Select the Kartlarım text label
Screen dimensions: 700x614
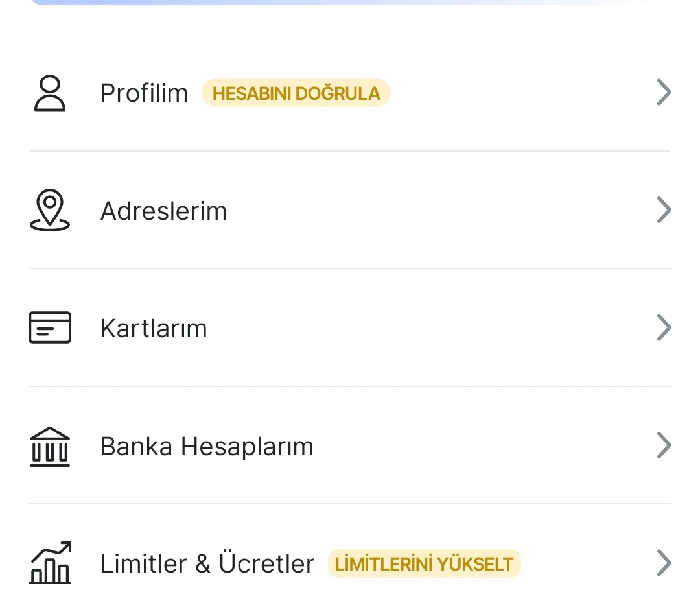154,329
